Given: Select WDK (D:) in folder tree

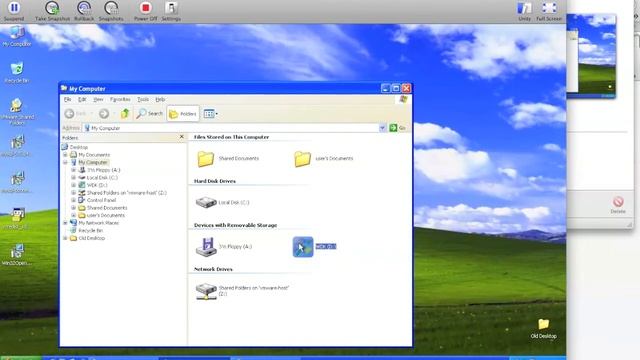Looking at the screenshot, I should 97,185.
